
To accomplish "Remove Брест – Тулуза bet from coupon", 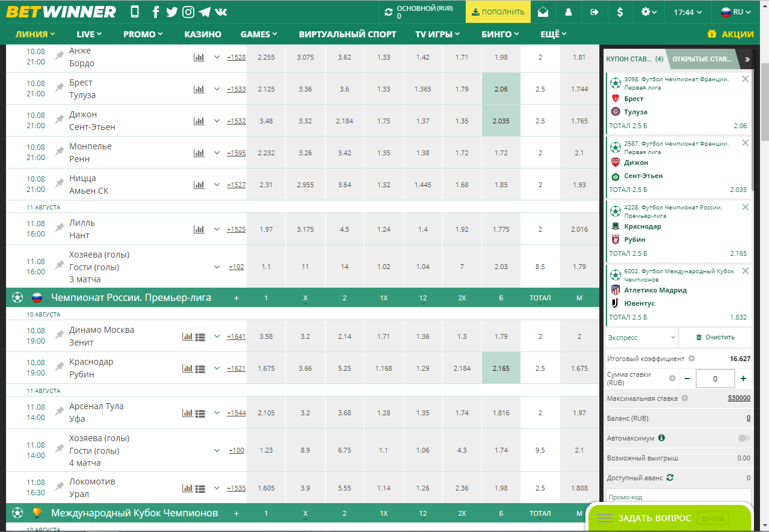I will coord(746,79).
